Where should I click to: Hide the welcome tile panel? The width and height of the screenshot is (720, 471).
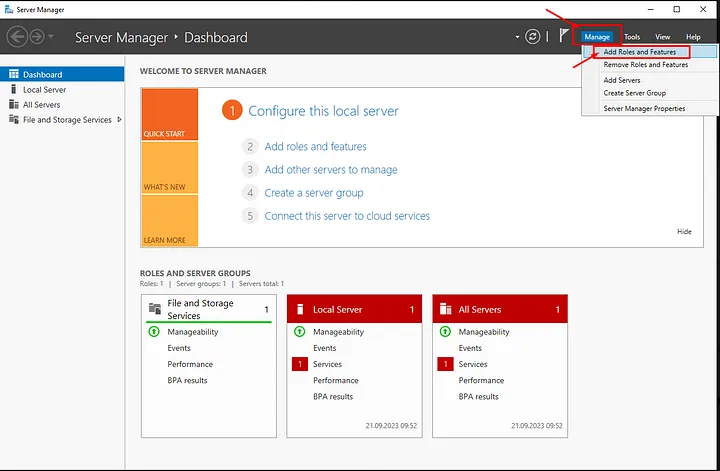[x=684, y=232]
